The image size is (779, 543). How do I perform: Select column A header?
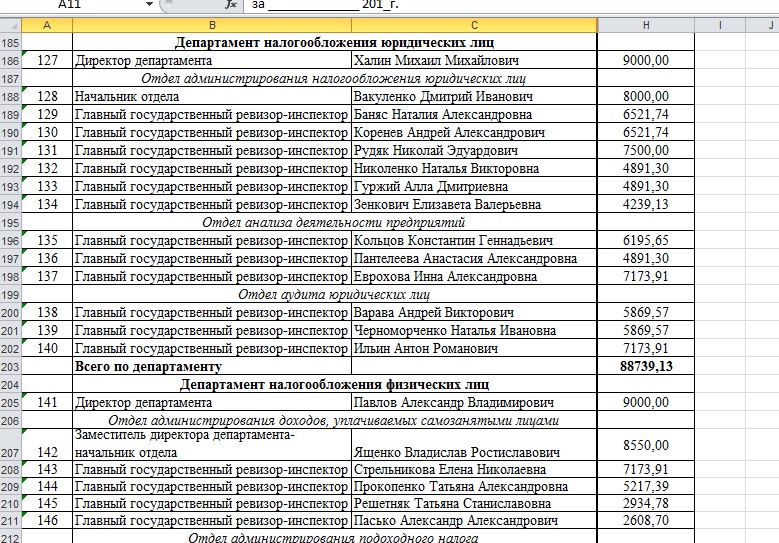click(x=47, y=25)
